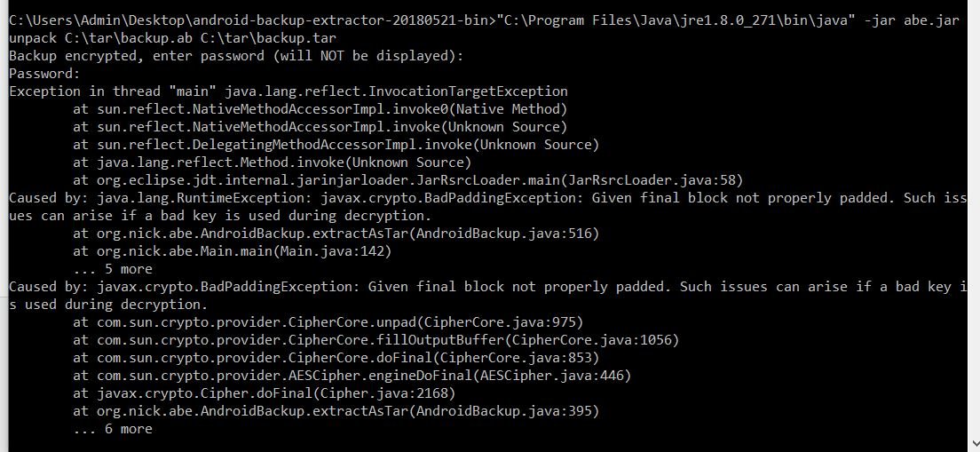Click the 'Backup encrypted, enter password' message
This screenshot has height=452, width=980.
(x=236, y=56)
